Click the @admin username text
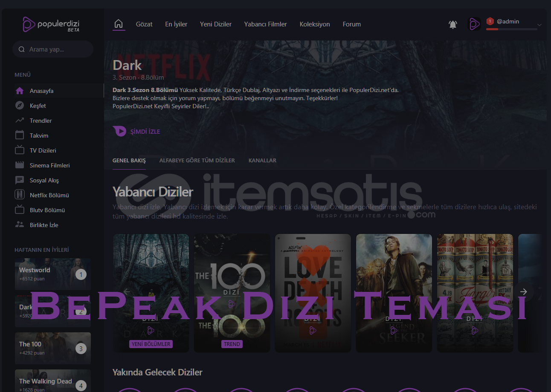 [x=508, y=21]
